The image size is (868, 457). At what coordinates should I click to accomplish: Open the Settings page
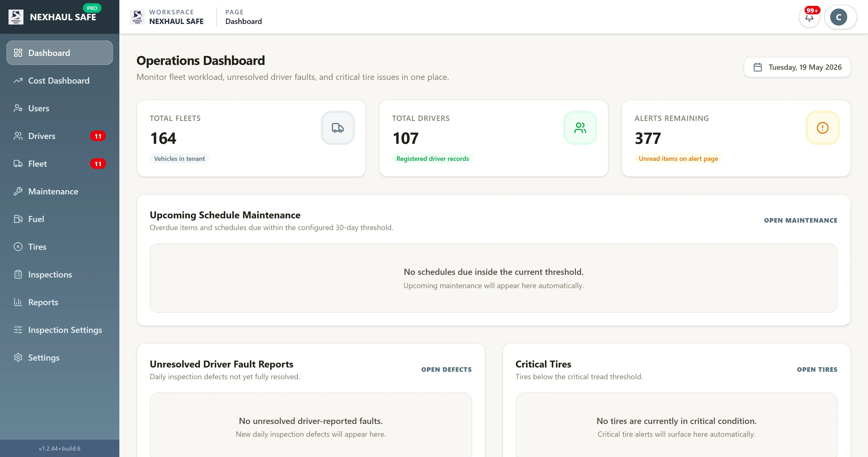click(60, 358)
